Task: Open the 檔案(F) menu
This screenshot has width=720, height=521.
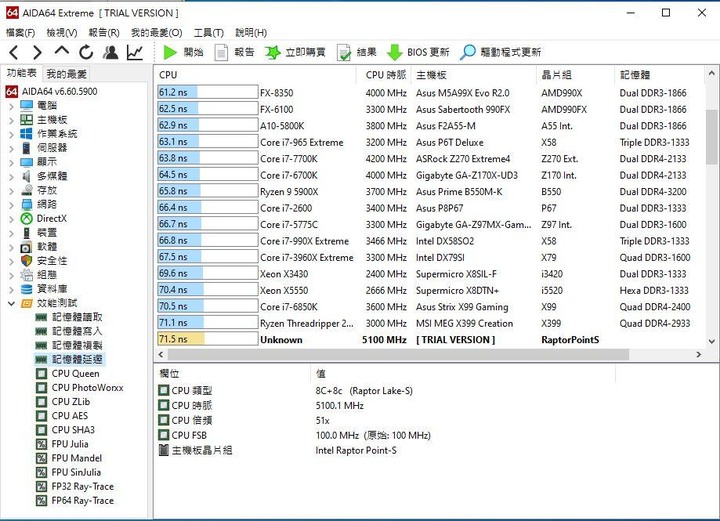Action: tap(21, 33)
